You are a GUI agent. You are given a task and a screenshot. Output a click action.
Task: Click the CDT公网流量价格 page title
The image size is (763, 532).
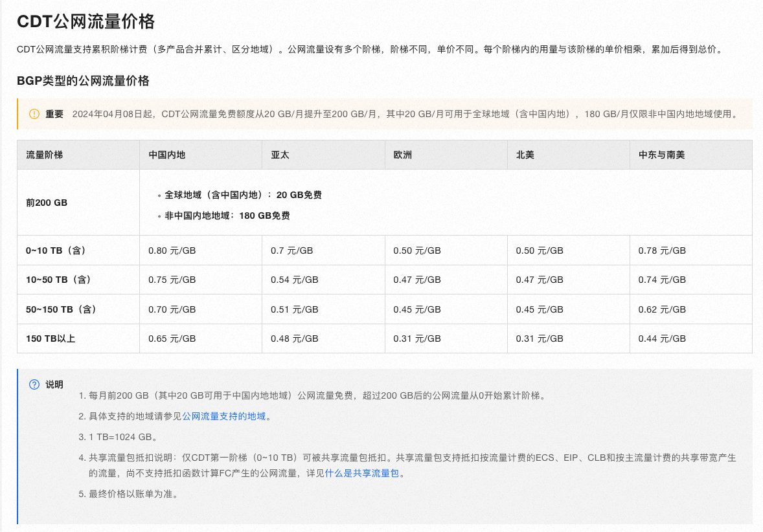[x=85, y=21]
